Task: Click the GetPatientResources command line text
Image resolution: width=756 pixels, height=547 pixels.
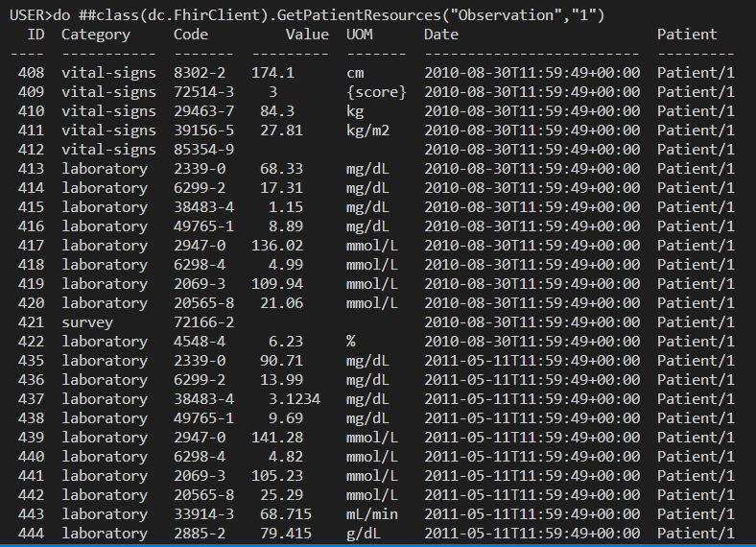Action: pyautogui.click(x=307, y=15)
